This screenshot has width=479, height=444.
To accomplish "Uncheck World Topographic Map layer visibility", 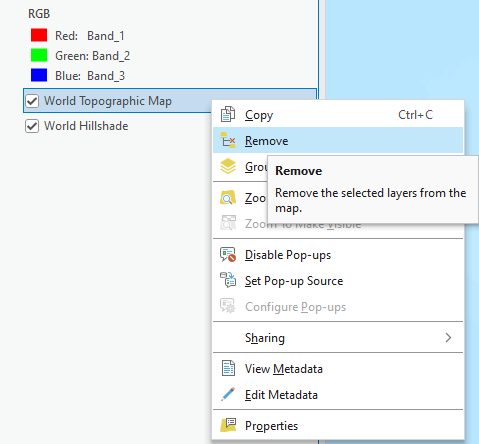I will pyautogui.click(x=32, y=101).
